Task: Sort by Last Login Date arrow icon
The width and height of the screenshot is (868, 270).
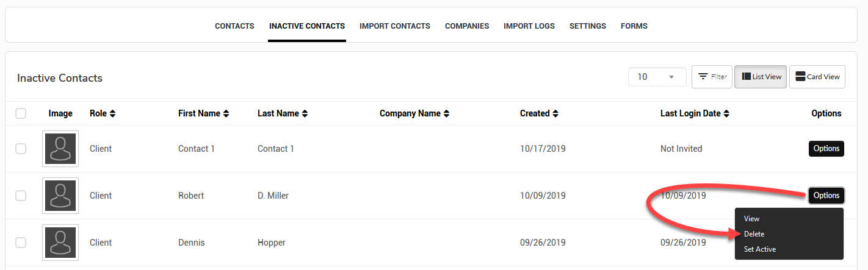Action: pos(726,113)
